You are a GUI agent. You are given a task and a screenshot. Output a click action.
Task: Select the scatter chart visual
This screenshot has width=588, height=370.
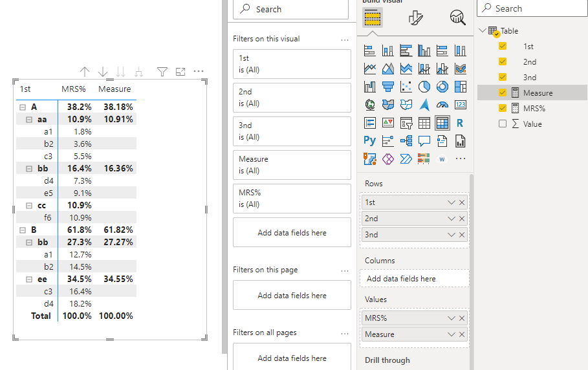tap(406, 87)
